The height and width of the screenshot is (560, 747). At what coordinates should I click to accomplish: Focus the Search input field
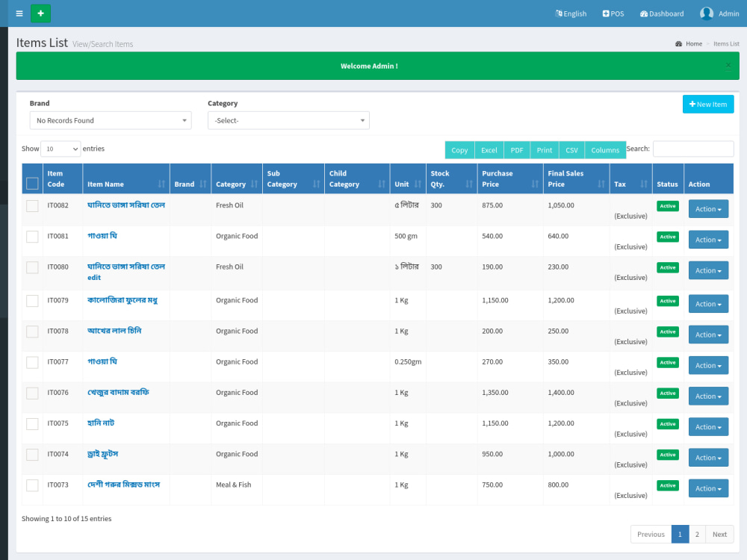click(x=693, y=149)
